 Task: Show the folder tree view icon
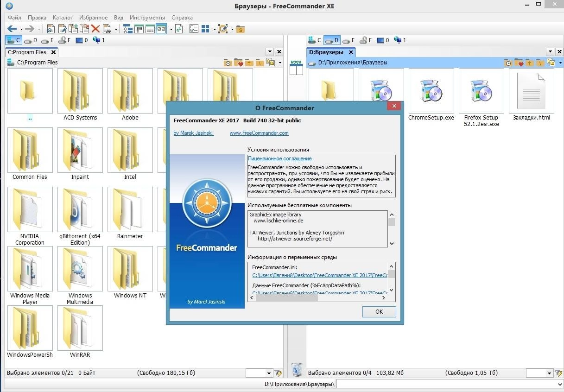128,29
